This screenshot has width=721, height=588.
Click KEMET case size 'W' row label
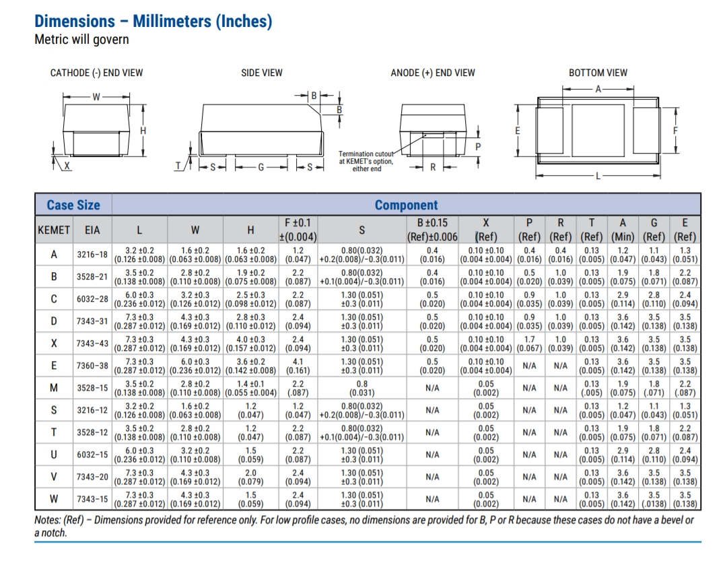54,499
